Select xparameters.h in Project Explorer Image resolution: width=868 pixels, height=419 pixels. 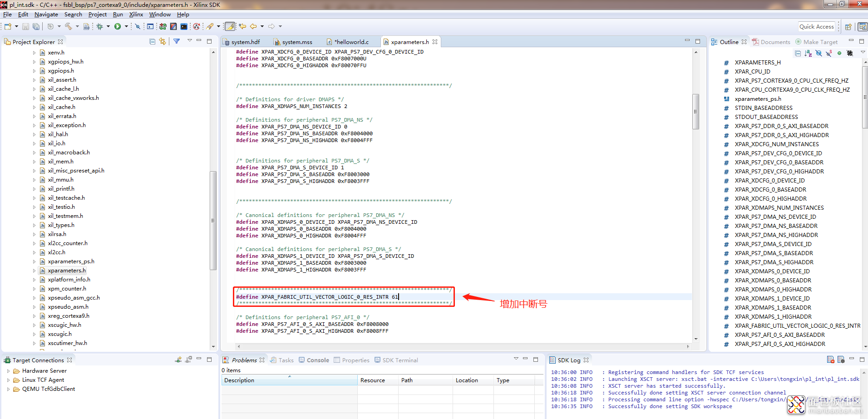[66, 271]
